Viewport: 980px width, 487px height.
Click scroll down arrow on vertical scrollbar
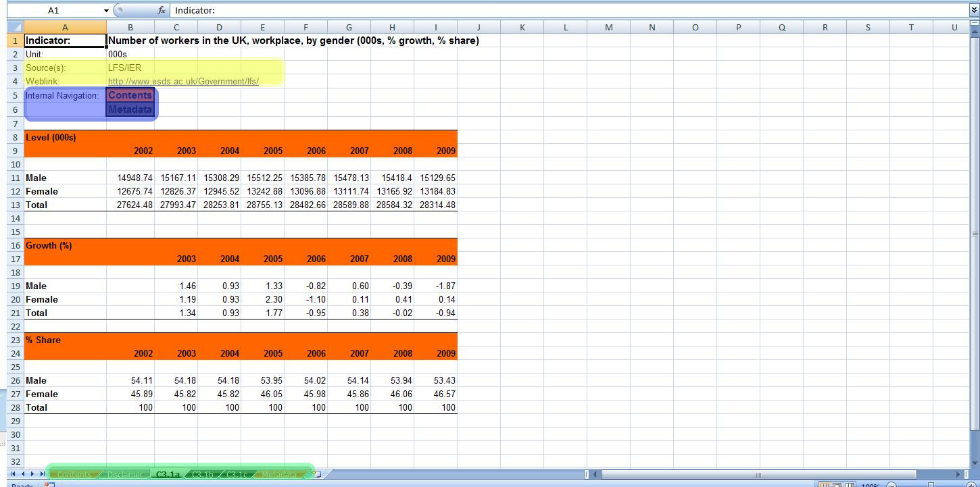pyautogui.click(x=975, y=461)
